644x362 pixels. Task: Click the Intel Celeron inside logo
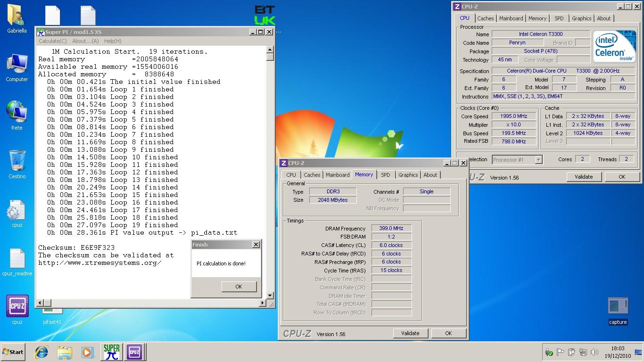614,47
